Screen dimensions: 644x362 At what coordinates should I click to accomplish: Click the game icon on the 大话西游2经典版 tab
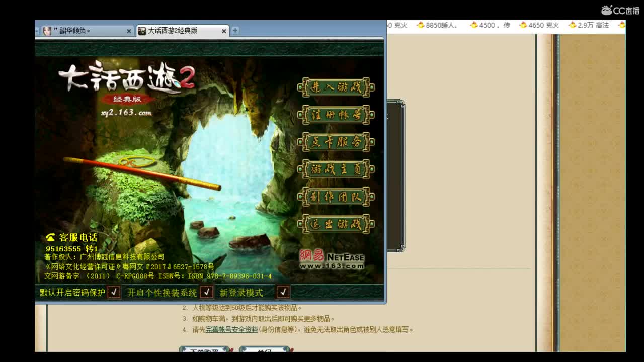(142, 31)
